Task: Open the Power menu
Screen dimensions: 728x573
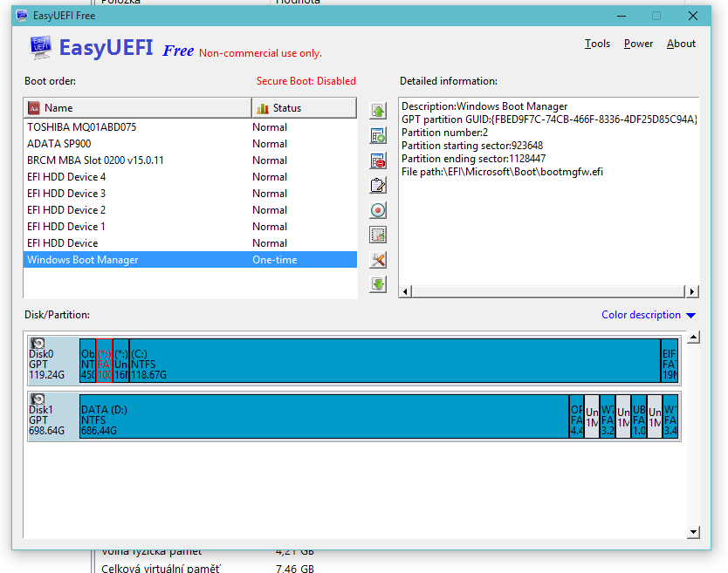Action: [638, 44]
